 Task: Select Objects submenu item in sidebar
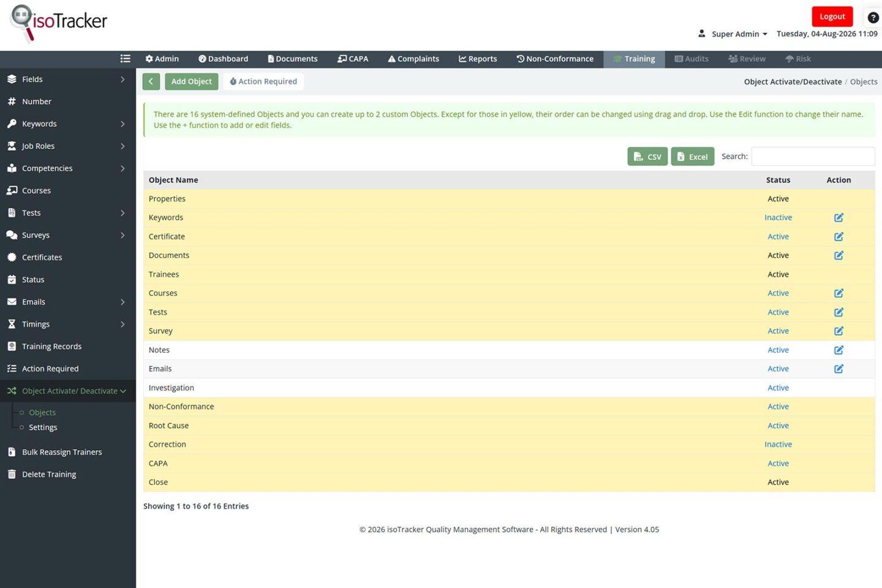[42, 413]
